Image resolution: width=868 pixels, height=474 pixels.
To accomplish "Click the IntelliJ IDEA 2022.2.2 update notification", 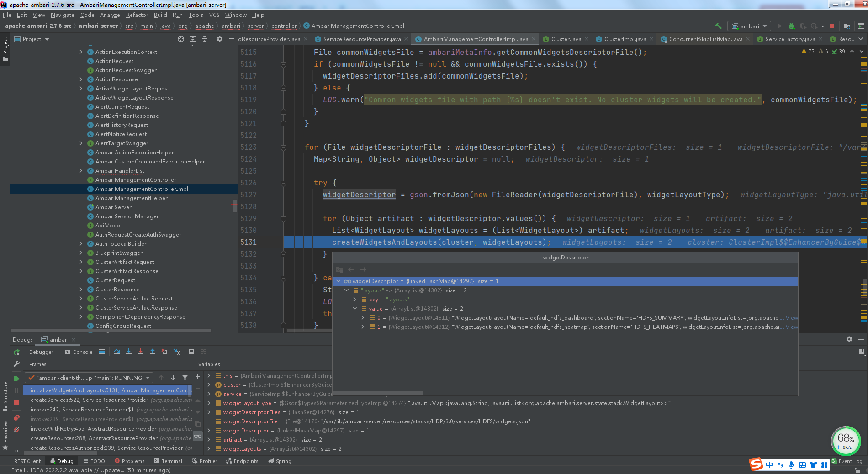I will (x=91, y=470).
